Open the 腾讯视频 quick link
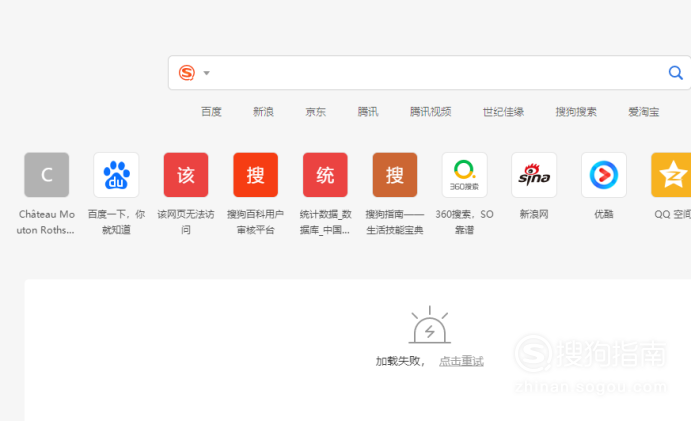Screen dimensions: 691x421 click(x=431, y=112)
